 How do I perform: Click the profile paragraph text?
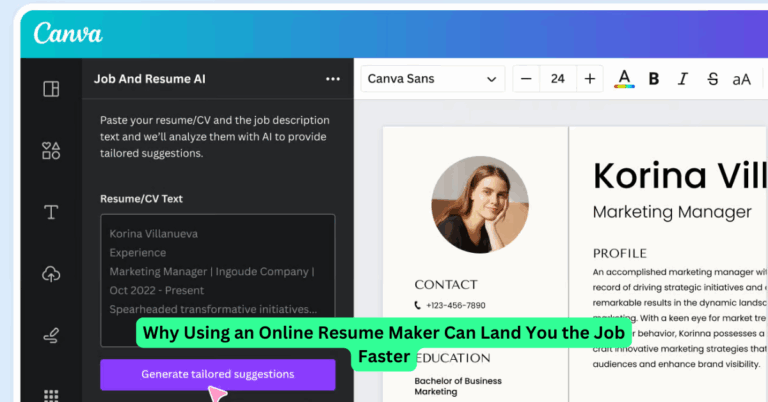680,318
